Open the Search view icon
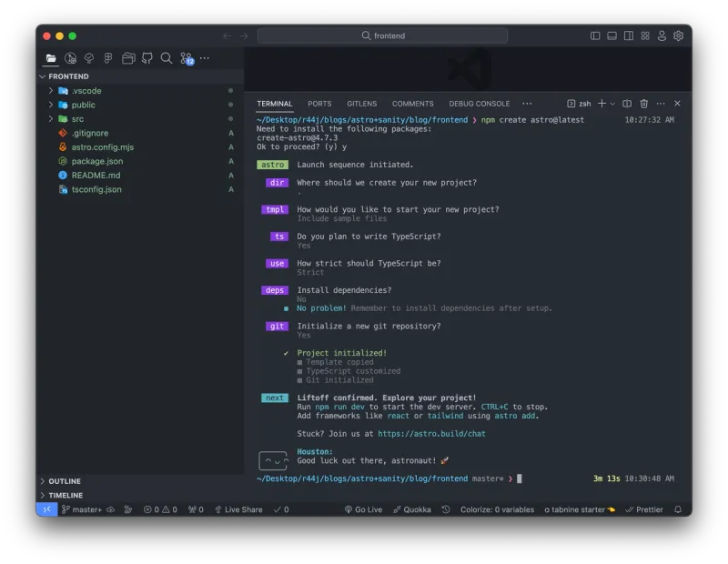The image size is (728, 564). point(167,58)
